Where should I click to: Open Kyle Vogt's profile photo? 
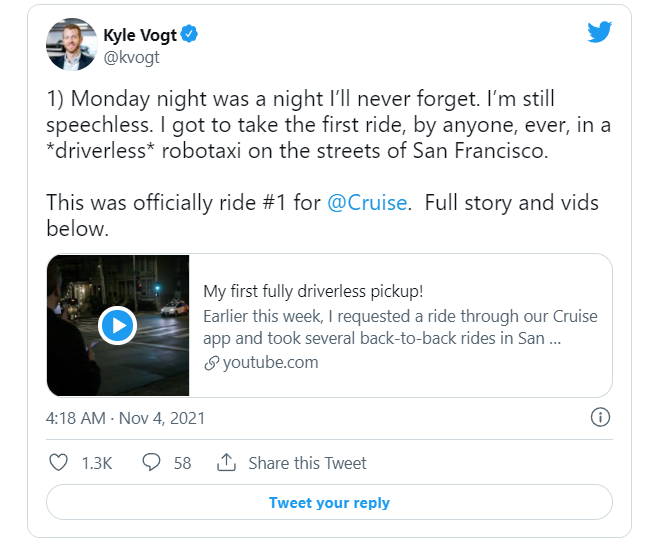tap(71, 44)
